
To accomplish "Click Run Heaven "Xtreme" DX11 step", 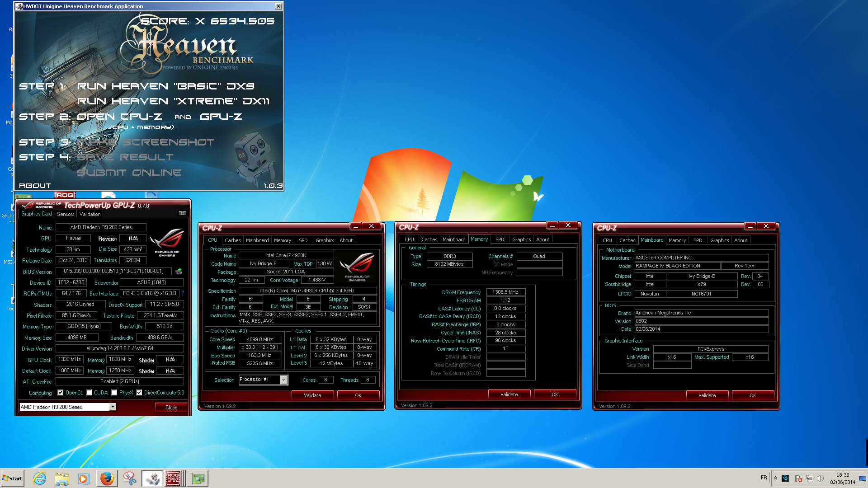I will (173, 101).
